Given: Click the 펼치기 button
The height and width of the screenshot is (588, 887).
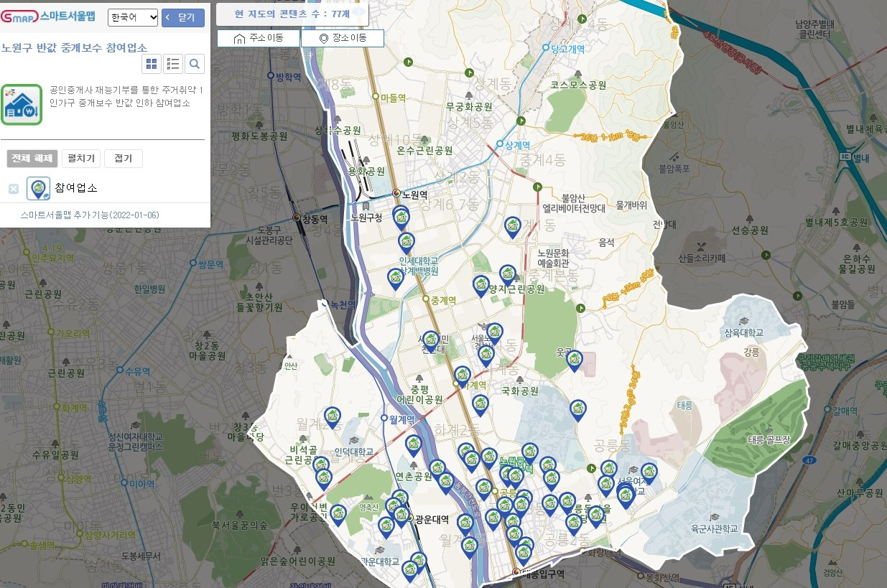Looking at the screenshot, I should pos(80,158).
